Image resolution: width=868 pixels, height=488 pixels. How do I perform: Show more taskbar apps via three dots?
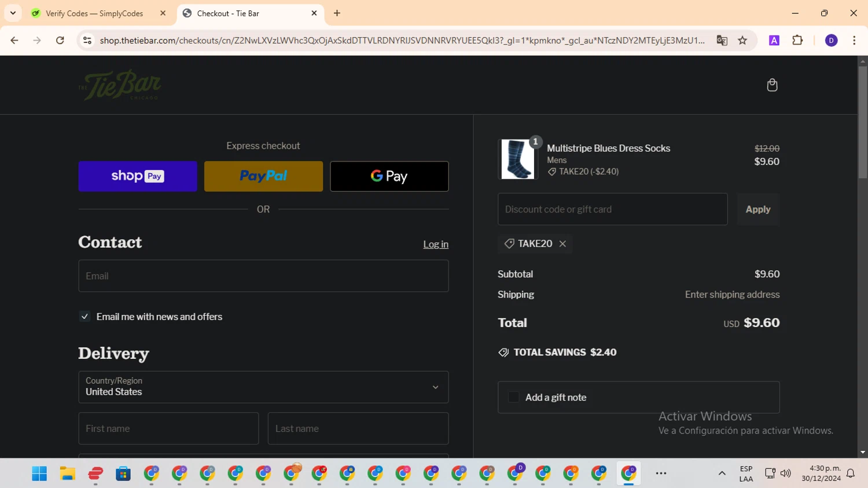pyautogui.click(x=661, y=474)
